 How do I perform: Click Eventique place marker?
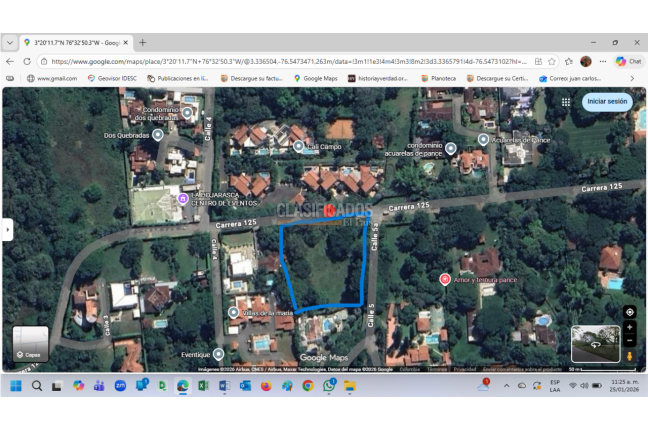pos(218,354)
